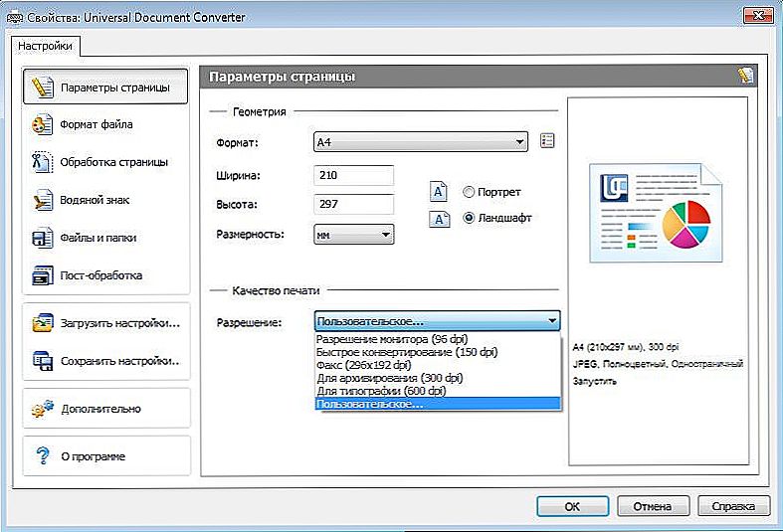Select the Ландшафт radio button
Image resolution: width=783 pixels, height=532 pixels.
tap(469, 218)
